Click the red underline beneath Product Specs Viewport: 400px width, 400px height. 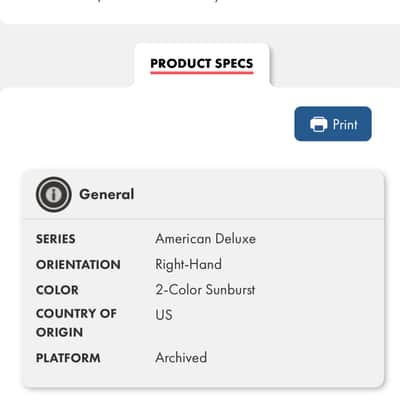pos(202,72)
